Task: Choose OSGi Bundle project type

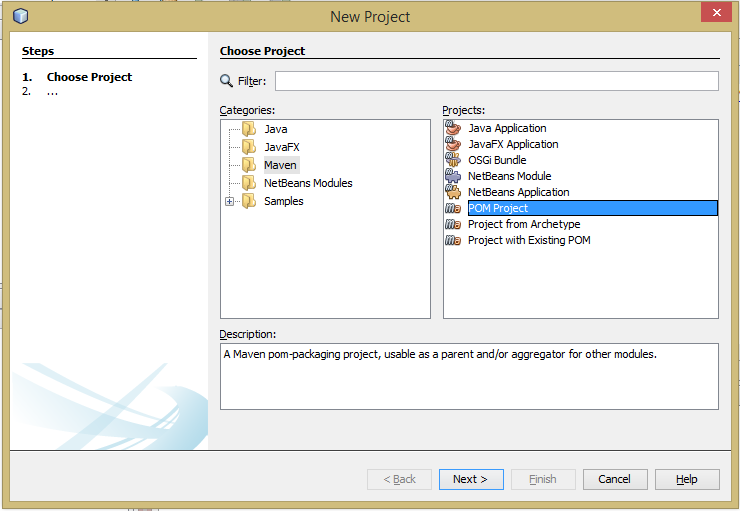Action: coord(497,160)
